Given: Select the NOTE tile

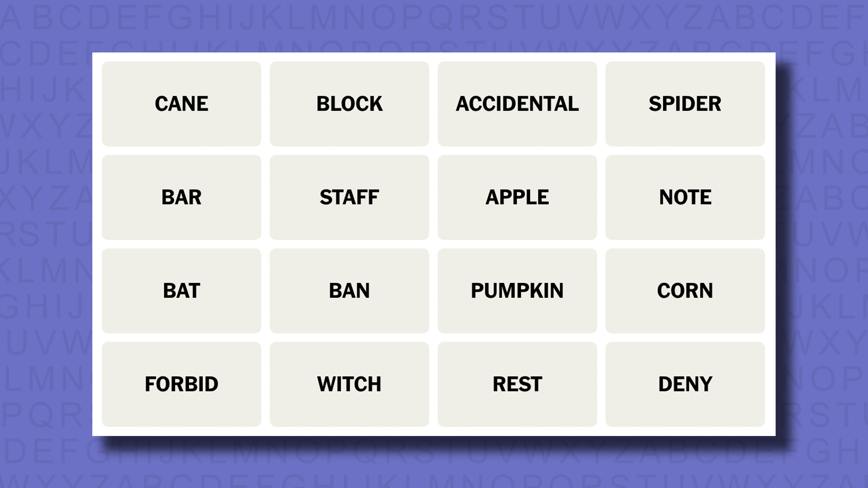Looking at the screenshot, I should click(685, 197).
